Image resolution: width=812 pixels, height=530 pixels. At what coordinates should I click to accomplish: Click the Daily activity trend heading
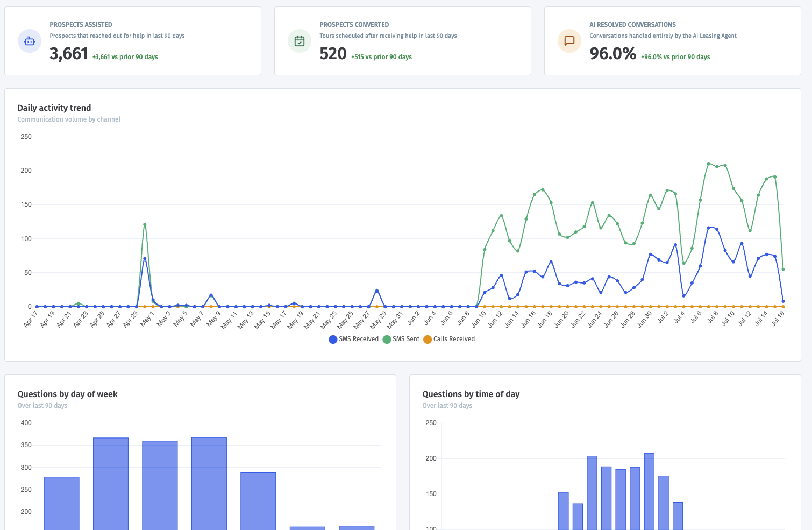[x=54, y=108]
